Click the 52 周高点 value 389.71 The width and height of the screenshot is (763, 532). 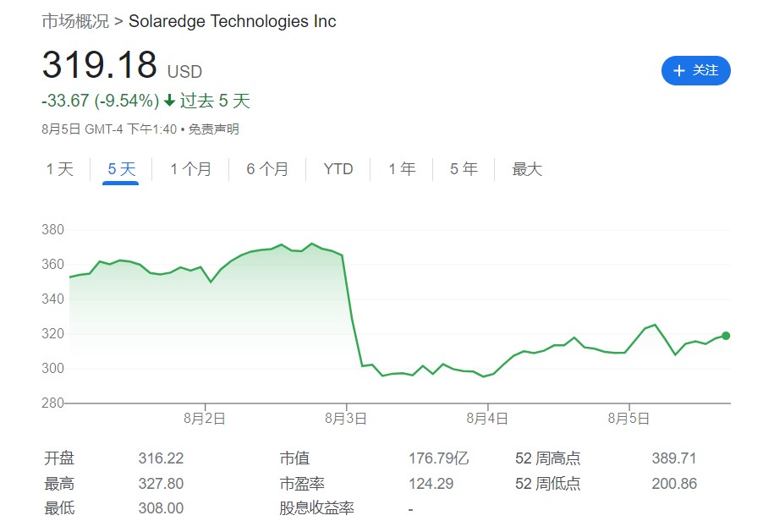(673, 458)
